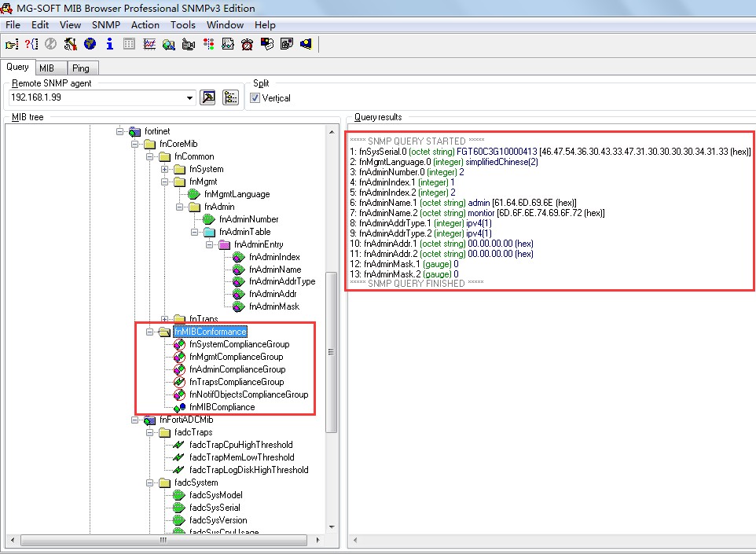Select fnAdminName in the MIB tree
Image resolution: width=756 pixels, height=554 pixels.
click(275, 270)
